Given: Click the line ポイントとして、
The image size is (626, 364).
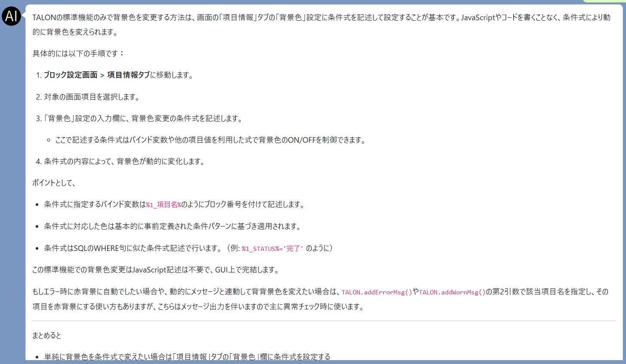Looking at the screenshot, I should tap(54, 183).
